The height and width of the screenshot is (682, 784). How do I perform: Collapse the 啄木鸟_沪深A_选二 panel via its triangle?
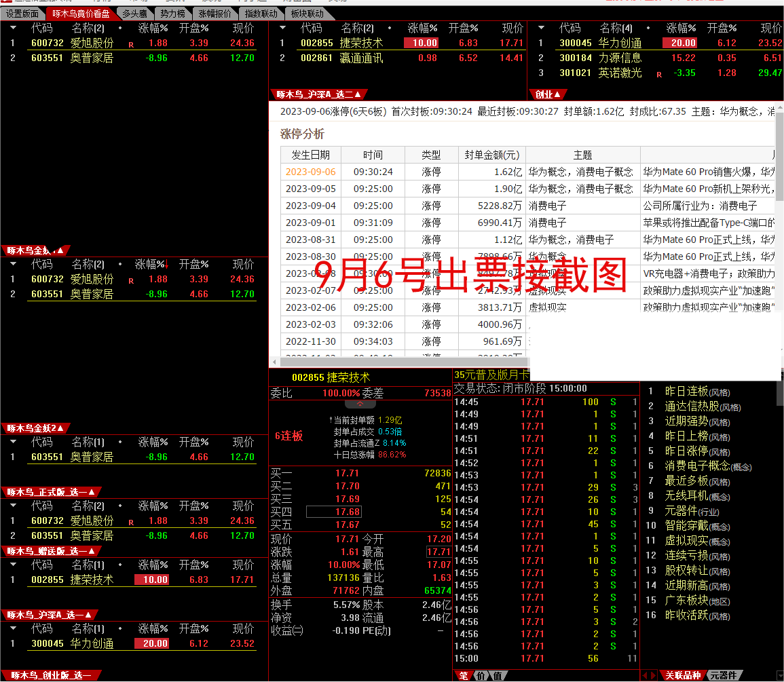pyautogui.click(x=356, y=95)
